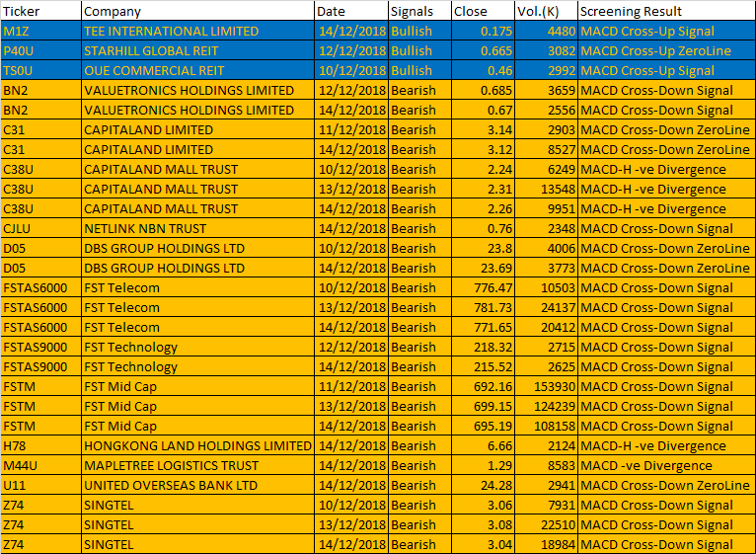
Task: Click close value 0.175
Action: click(483, 31)
